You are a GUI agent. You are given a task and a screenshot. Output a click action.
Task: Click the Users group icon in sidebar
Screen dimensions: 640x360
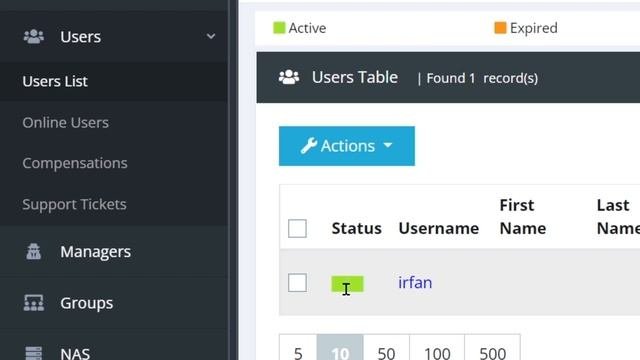pos(34,36)
